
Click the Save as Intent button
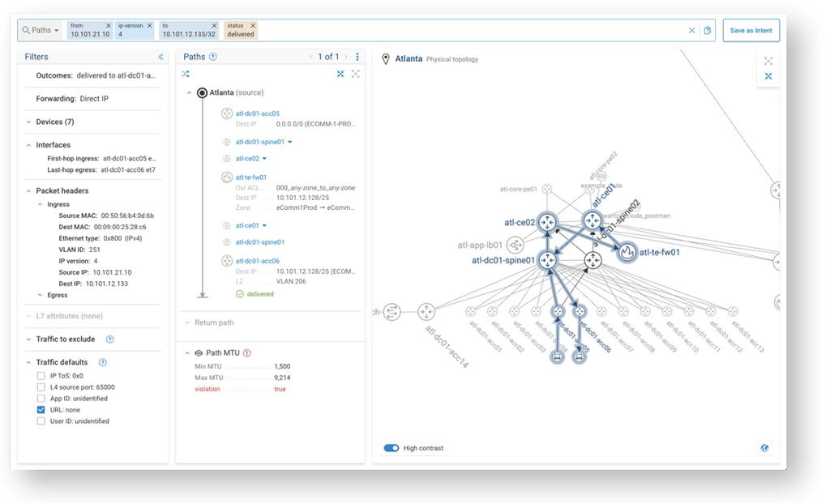751,31
